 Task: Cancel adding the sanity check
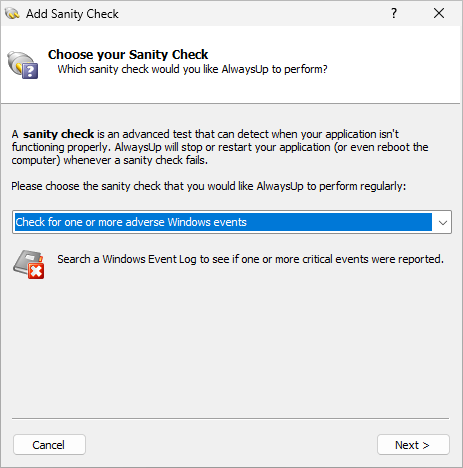coord(49,445)
